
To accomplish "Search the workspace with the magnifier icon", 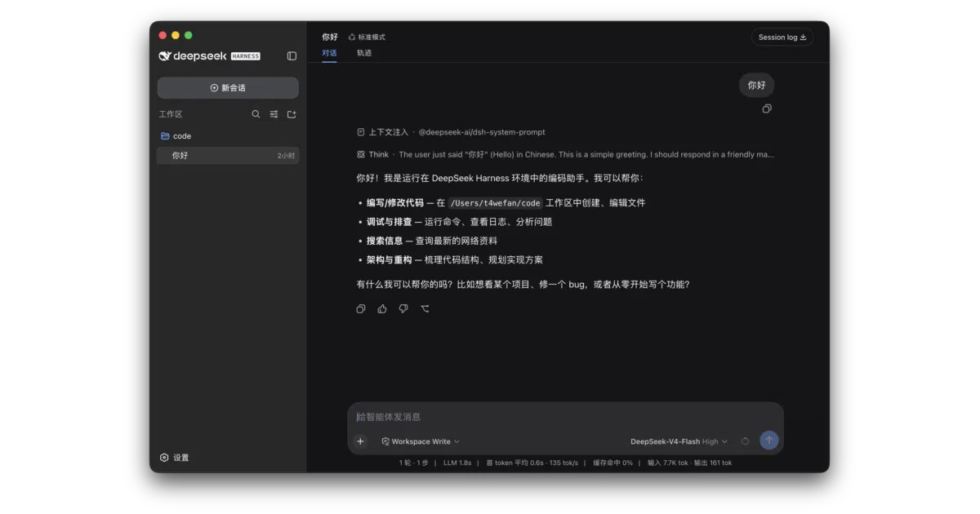I will (x=256, y=114).
